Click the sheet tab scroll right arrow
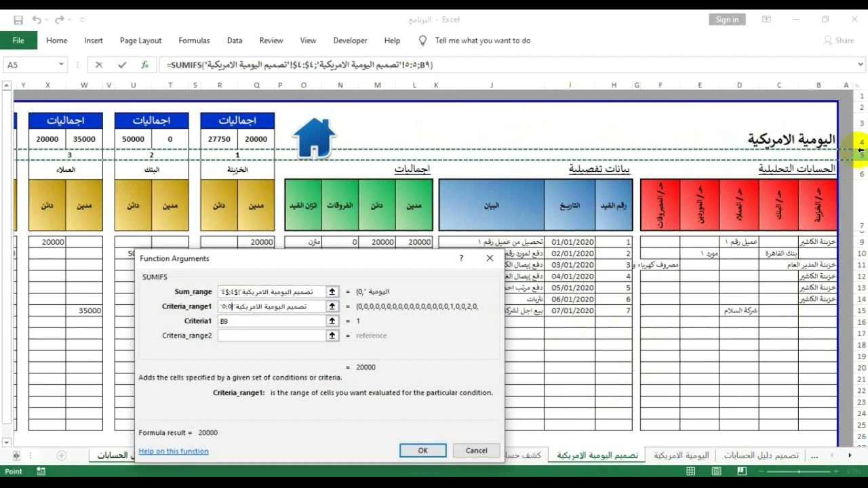Viewport: 868px width, 488px height. 850,455
